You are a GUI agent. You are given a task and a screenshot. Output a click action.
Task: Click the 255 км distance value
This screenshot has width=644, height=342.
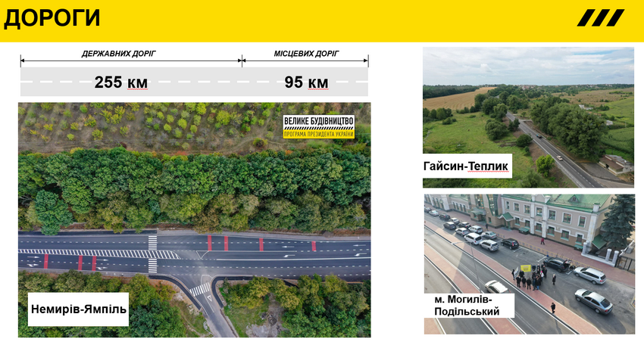coord(120,82)
